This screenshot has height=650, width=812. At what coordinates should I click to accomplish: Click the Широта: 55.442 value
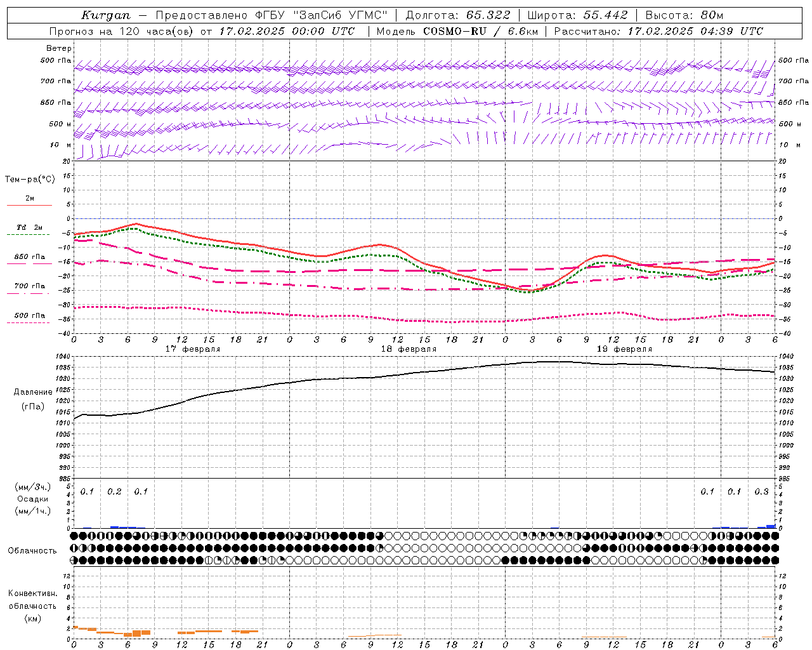point(577,15)
